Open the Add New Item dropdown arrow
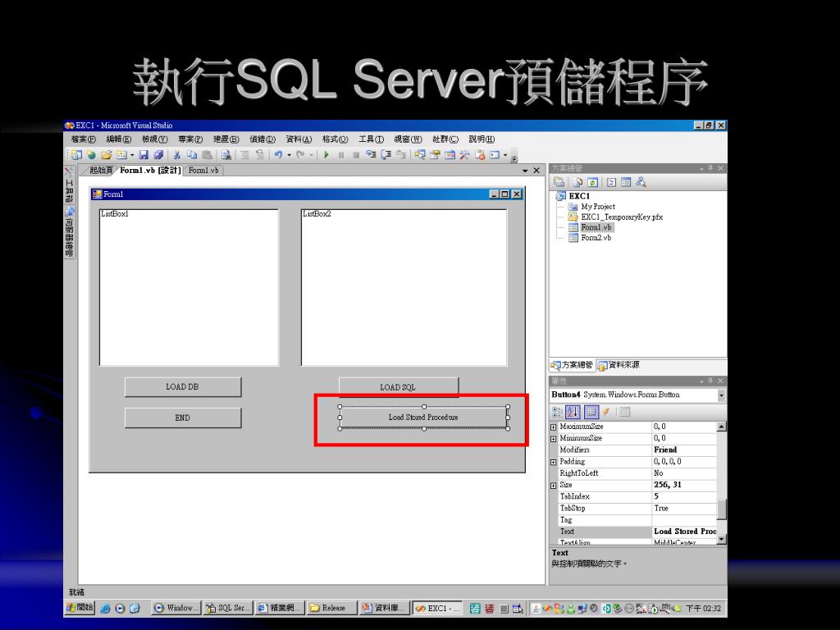This screenshot has height=630, width=840. 132,155
